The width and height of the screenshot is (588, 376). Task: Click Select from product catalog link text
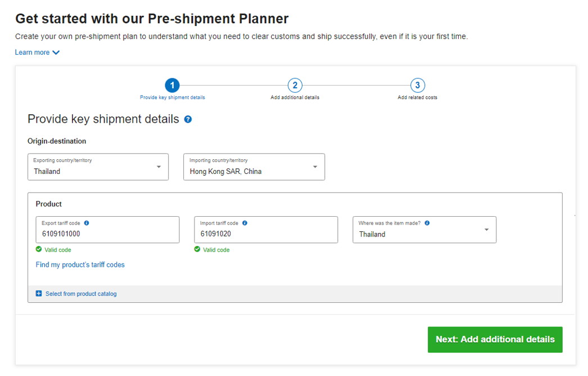coord(81,294)
